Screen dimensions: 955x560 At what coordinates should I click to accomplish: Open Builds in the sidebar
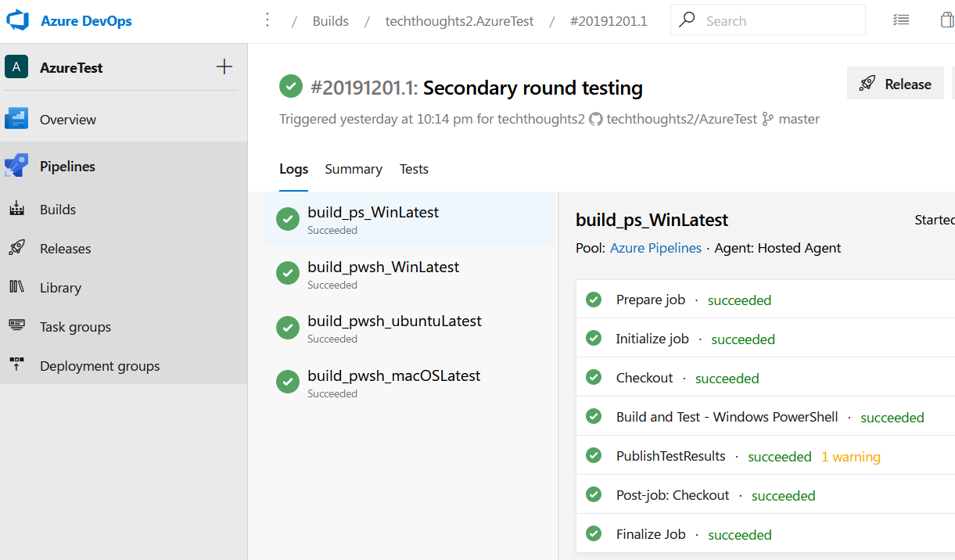[124, 209]
